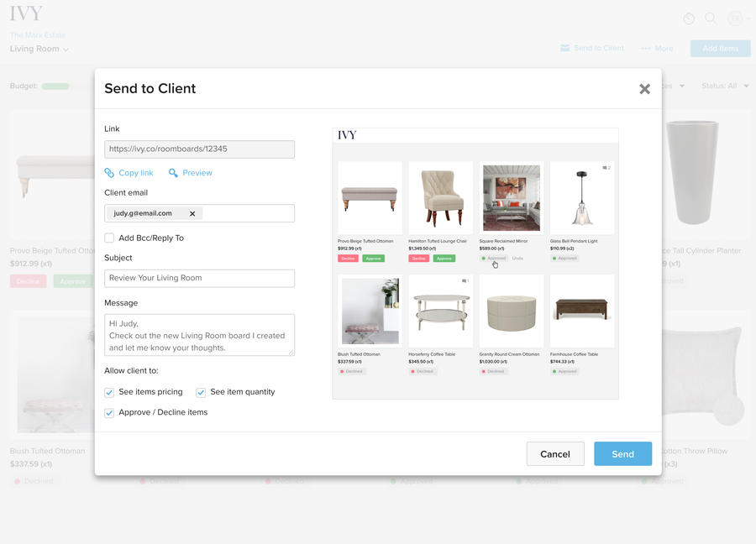Click the IVY logo in the preview
This screenshot has width=756, height=544.
point(347,135)
